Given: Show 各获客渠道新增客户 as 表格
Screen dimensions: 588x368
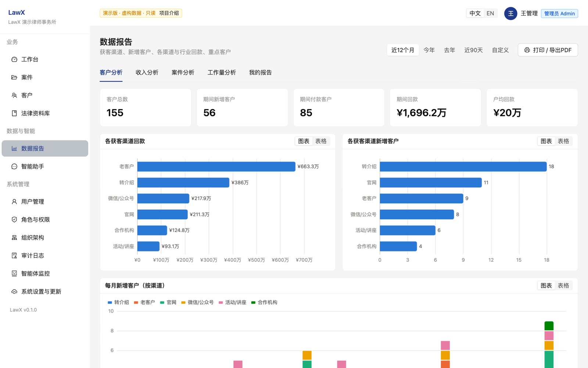Looking at the screenshot, I should tap(563, 141).
